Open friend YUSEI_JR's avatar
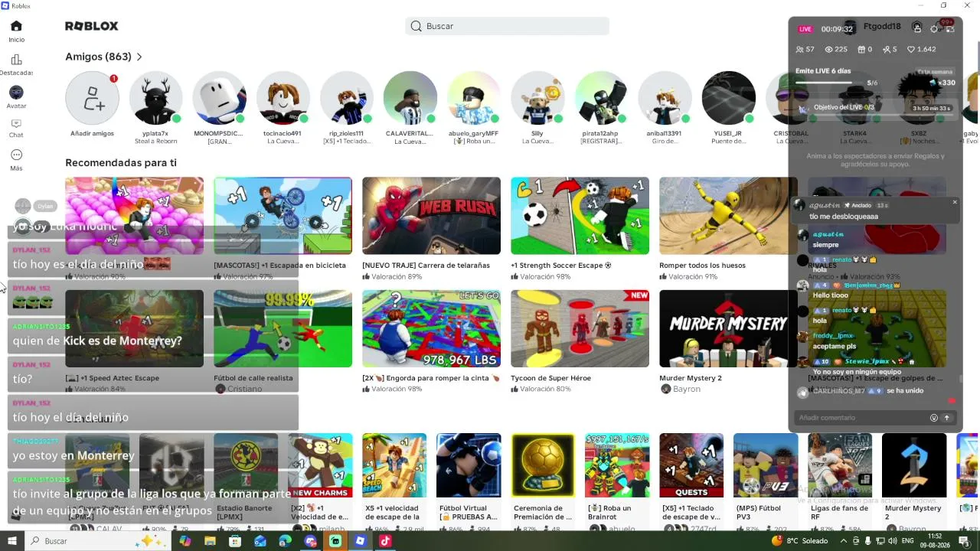This screenshot has height=551, width=980. pyautogui.click(x=728, y=98)
